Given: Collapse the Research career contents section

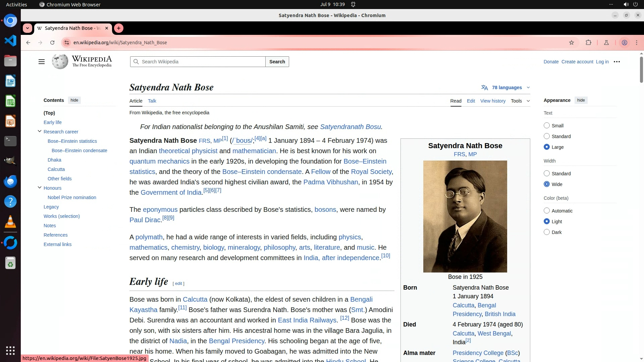Looking at the screenshot, I should 40,131.
